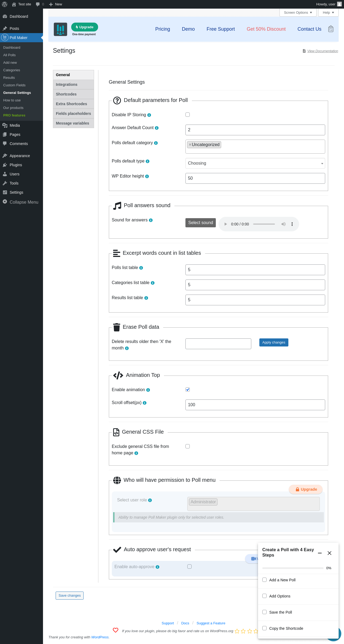This screenshot has height=644, width=344.
Task: Minimize the Create a Poll steps panel
Action: tap(320, 553)
